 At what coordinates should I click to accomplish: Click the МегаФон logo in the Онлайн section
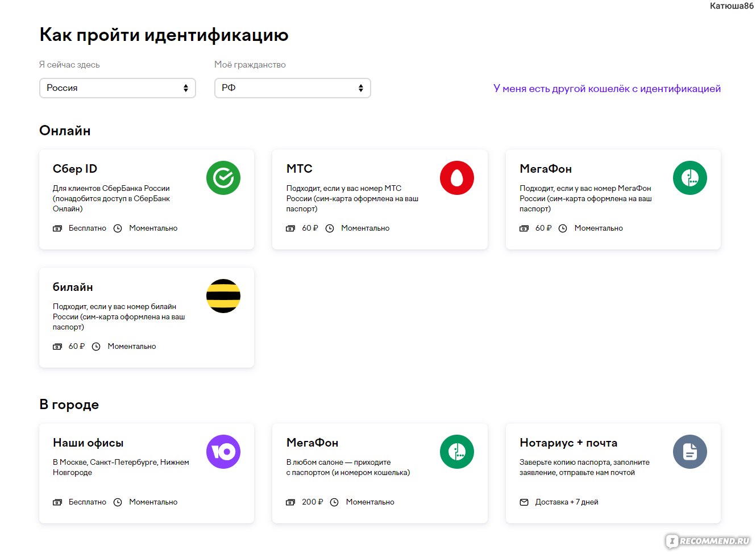(690, 178)
